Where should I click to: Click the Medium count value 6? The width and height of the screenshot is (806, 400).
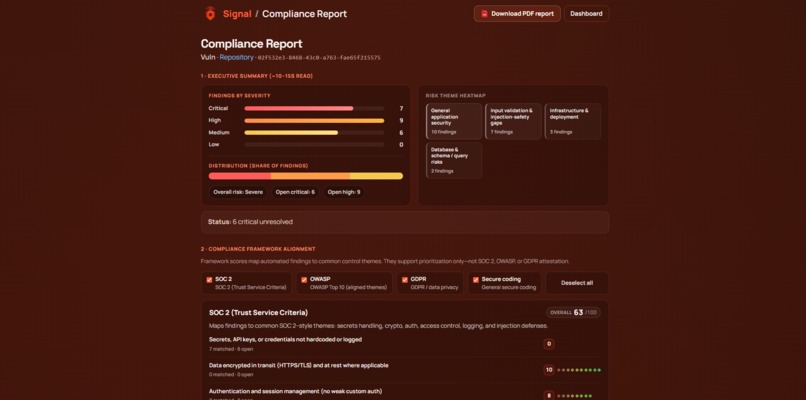[401, 133]
